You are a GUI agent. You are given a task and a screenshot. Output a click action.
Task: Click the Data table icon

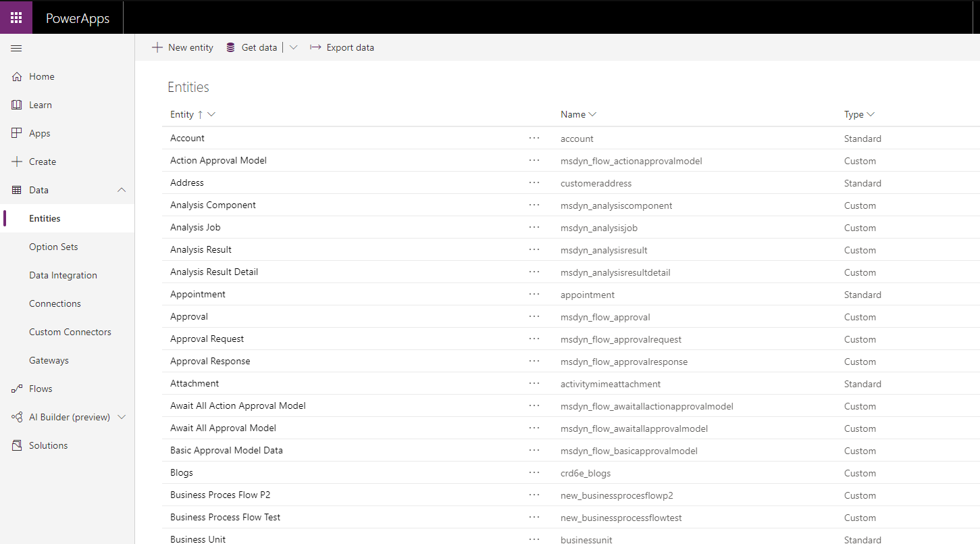point(17,191)
